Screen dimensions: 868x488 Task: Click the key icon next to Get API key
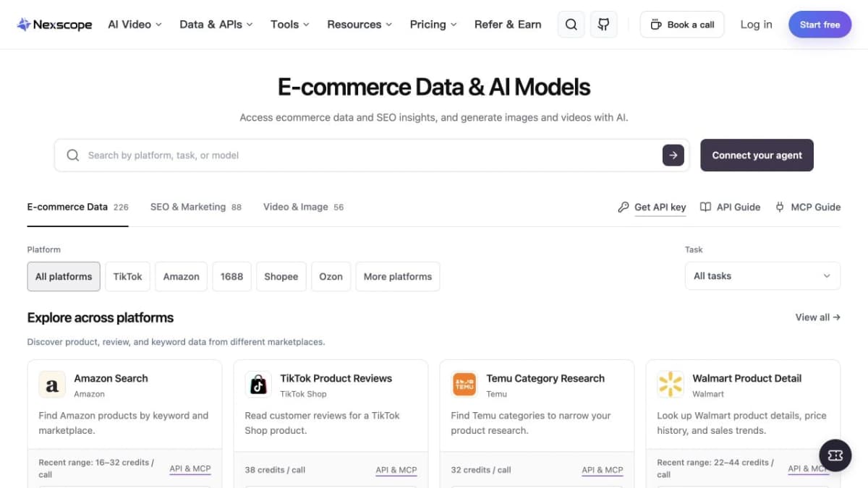[x=624, y=207]
